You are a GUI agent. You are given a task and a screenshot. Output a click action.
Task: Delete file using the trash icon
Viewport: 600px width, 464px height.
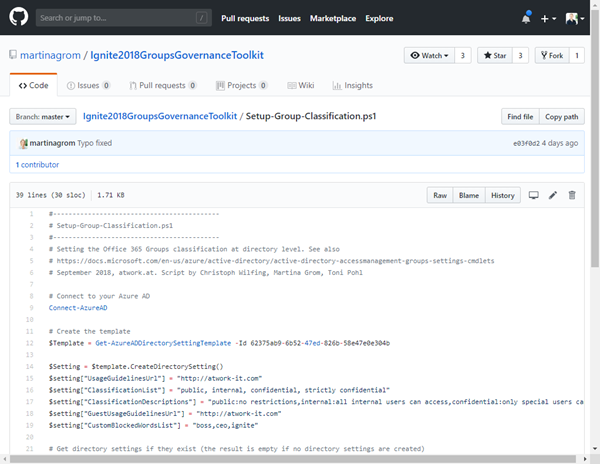click(572, 195)
